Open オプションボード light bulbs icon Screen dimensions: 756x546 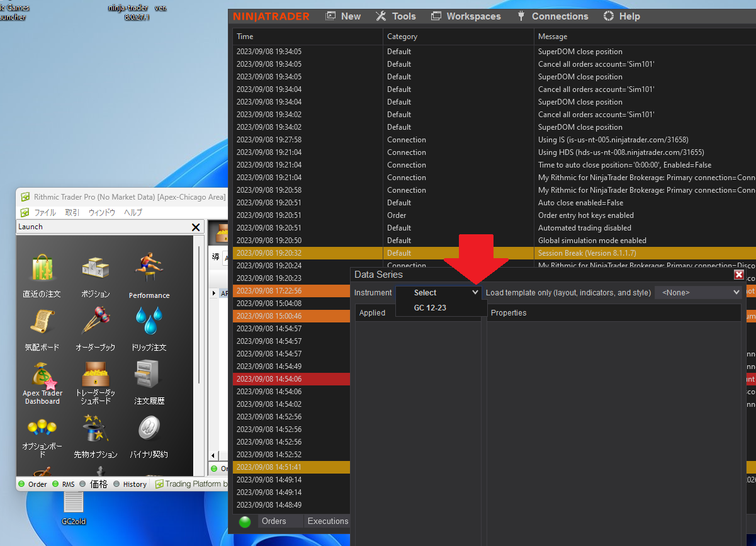(x=42, y=438)
